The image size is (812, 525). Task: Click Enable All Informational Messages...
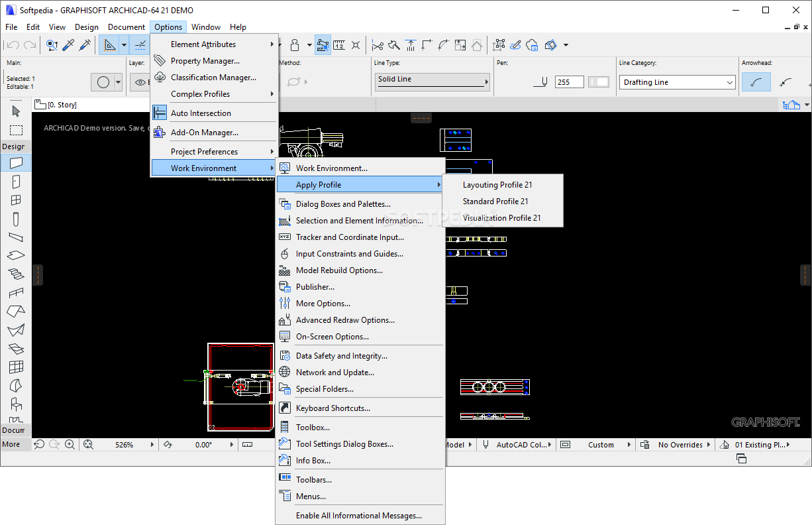point(360,516)
